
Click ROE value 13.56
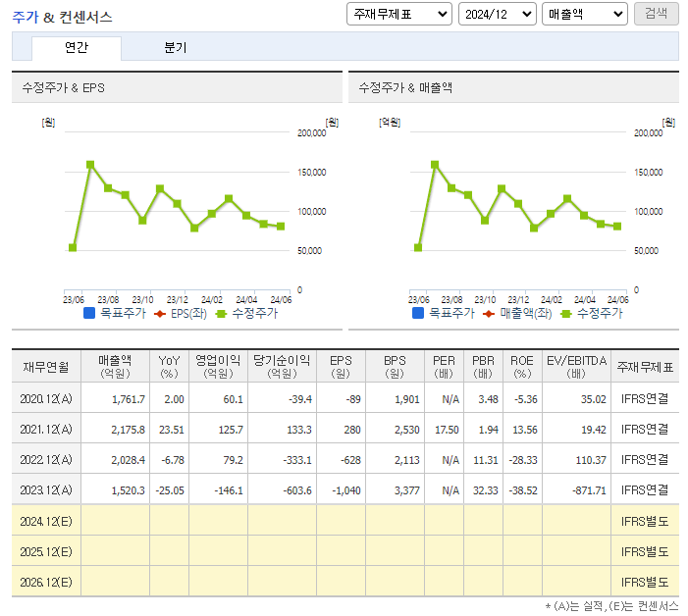coord(525,430)
